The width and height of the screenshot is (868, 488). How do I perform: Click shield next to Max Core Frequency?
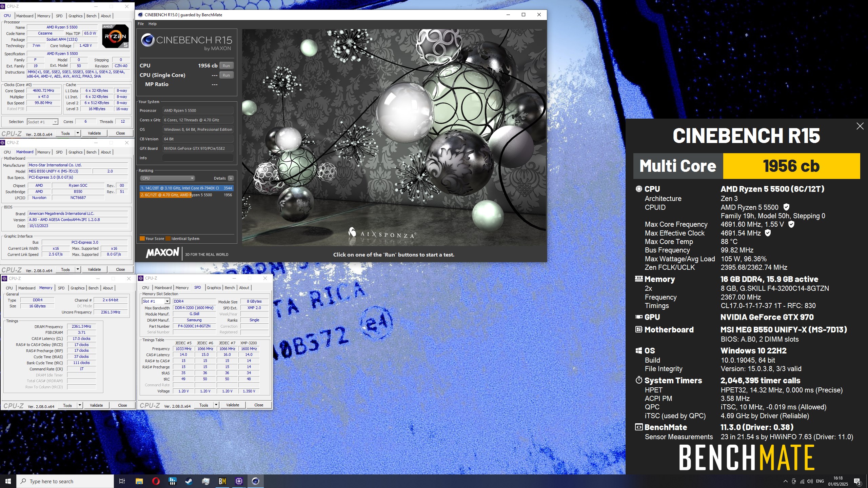[791, 224]
